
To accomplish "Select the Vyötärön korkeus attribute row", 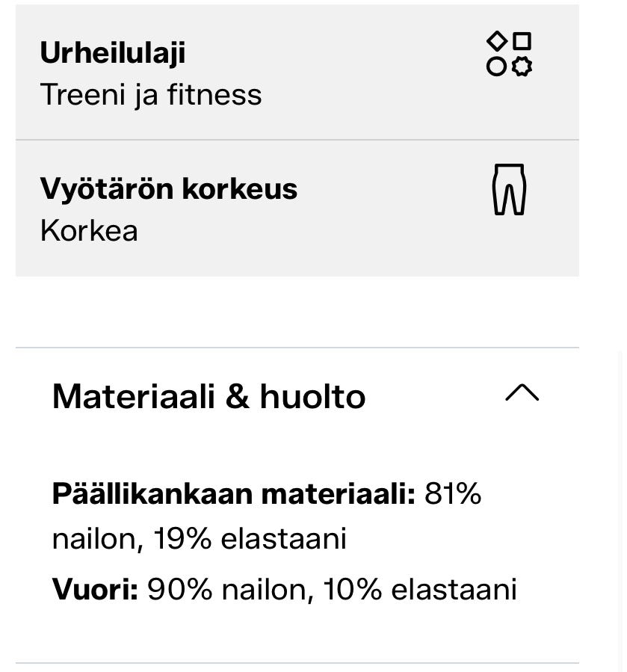I will tap(298, 207).
